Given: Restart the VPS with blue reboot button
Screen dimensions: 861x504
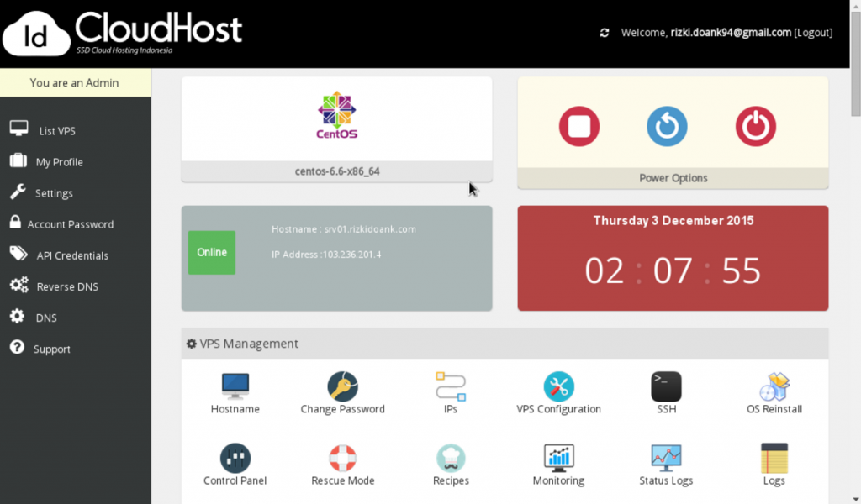Looking at the screenshot, I should click(667, 126).
